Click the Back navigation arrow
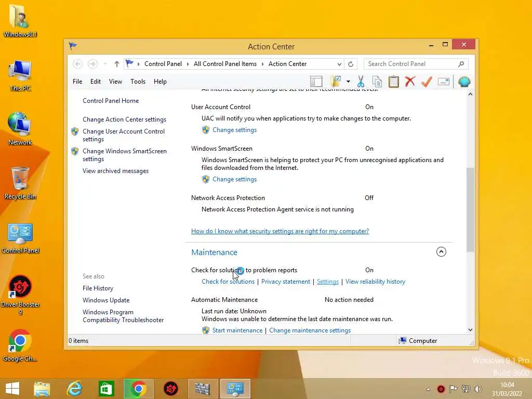Viewport: 532px width, 399px height. (77, 64)
